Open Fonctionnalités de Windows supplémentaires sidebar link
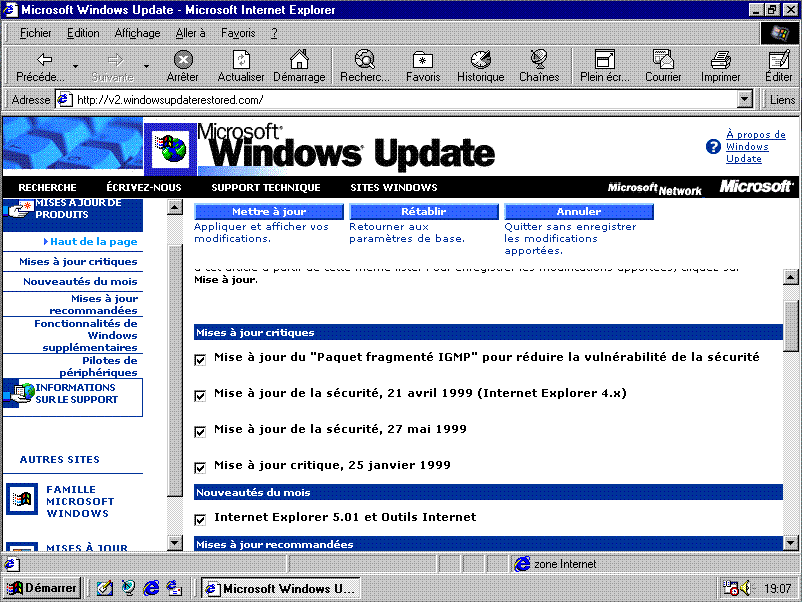Screen dimensions: 802x602 pyautogui.click(x=86, y=336)
